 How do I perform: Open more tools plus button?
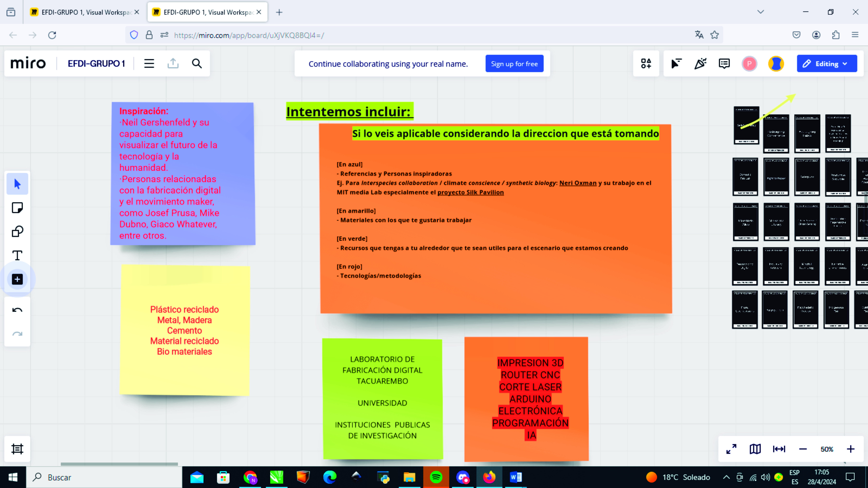[x=17, y=279]
